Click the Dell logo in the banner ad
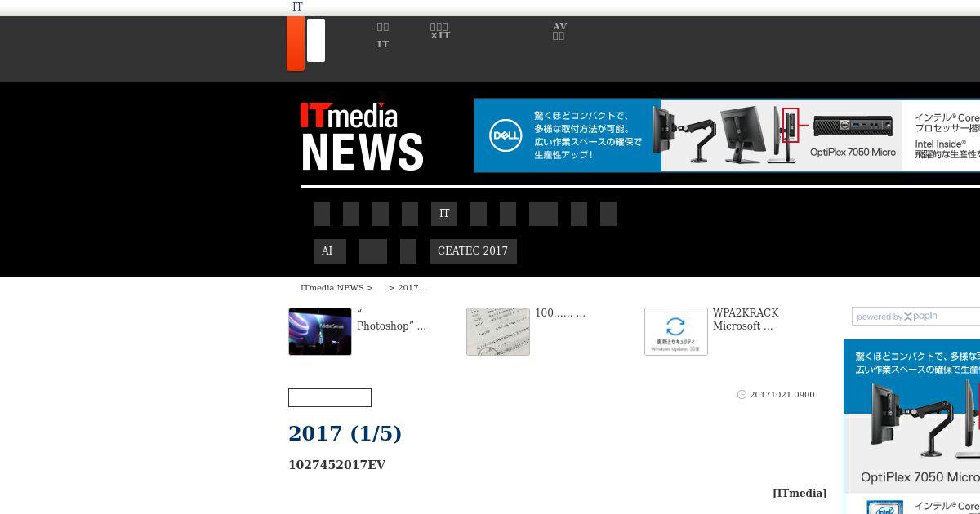Image resolution: width=980 pixels, height=514 pixels. [506, 135]
